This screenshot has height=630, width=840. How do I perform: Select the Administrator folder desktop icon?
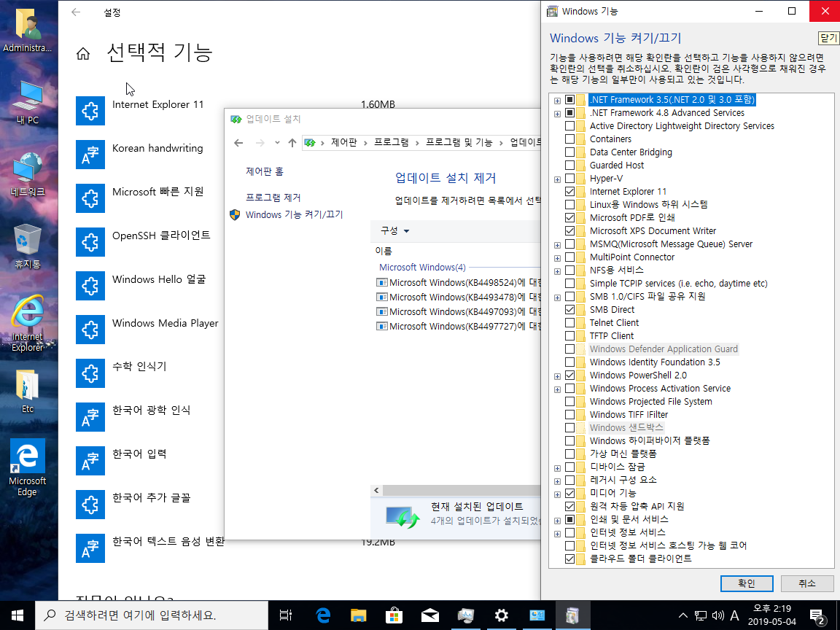coord(27,30)
